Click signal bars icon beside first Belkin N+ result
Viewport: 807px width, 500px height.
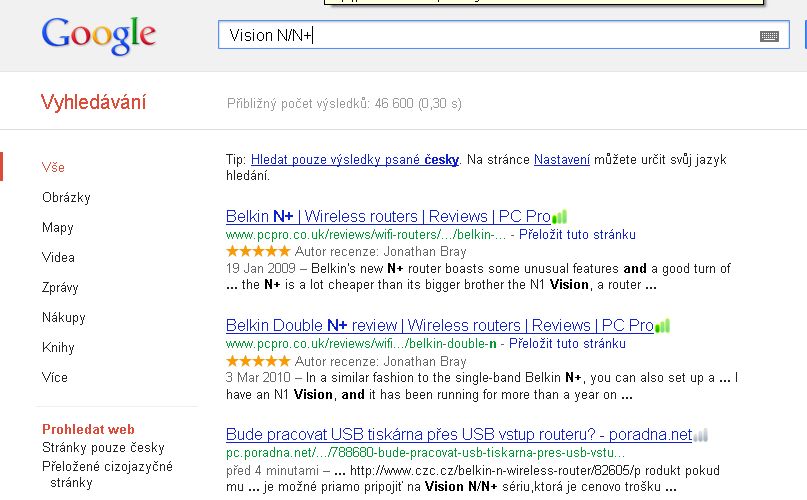560,216
